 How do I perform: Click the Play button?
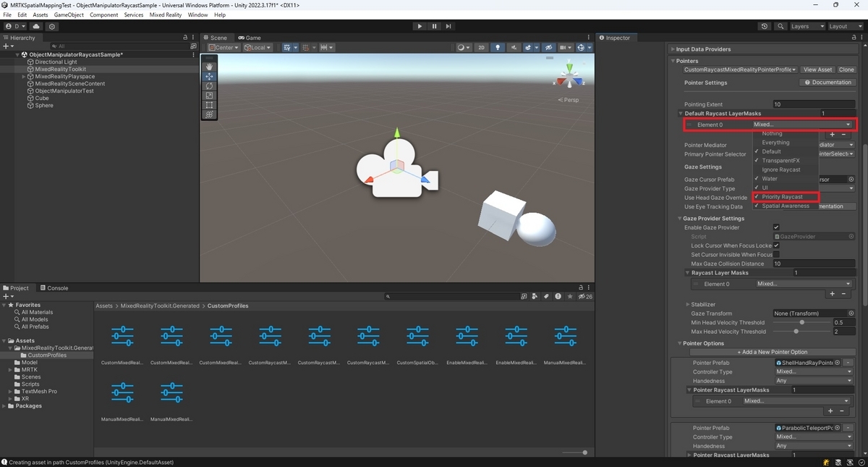pos(420,26)
